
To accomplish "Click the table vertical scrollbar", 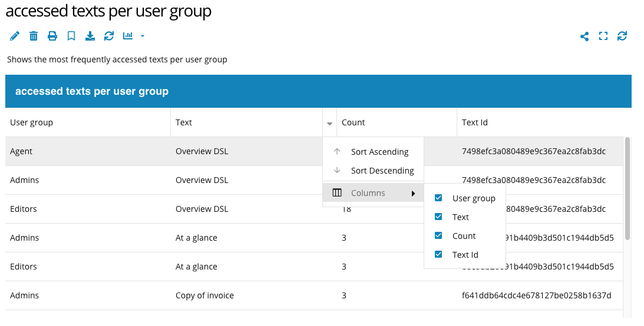I will (x=627, y=189).
